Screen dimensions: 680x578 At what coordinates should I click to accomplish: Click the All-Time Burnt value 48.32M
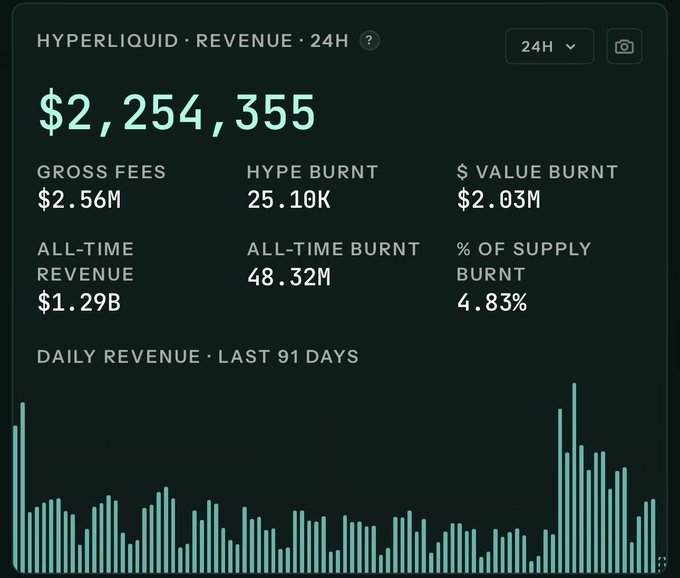point(289,277)
